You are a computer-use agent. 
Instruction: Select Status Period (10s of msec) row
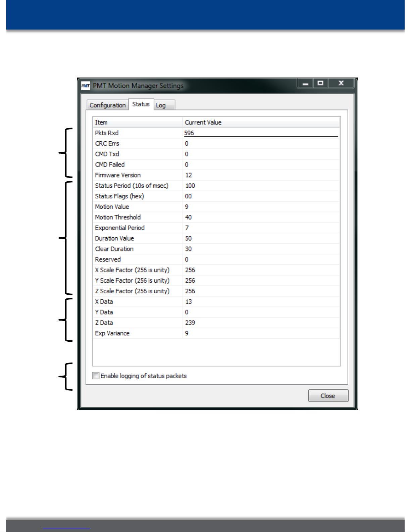coord(216,186)
